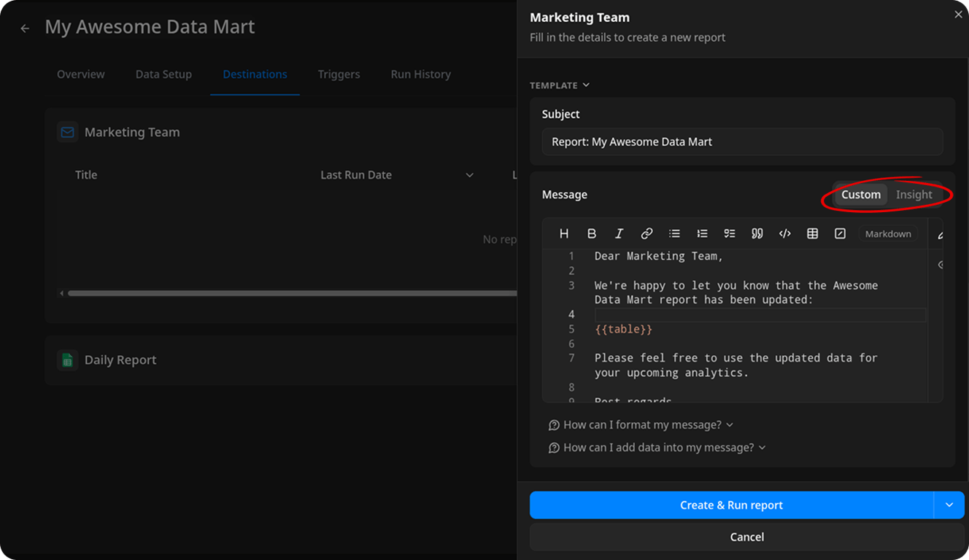Open the Markdown help badge
The width and height of the screenshot is (969, 560).
pyautogui.click(x=888, y=234)
